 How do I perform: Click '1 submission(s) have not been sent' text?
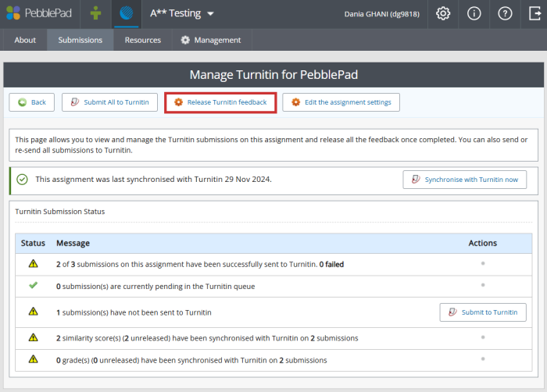(x=134, y=312)
